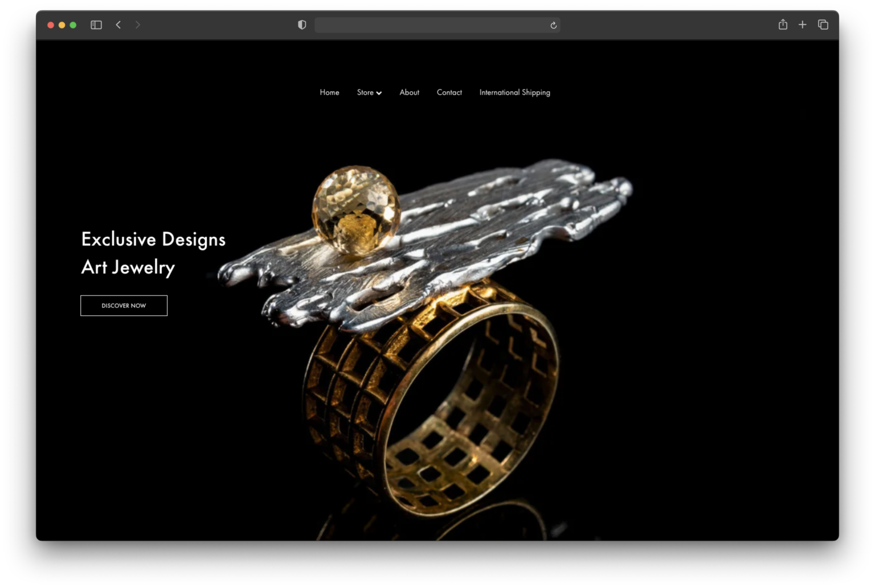Open the Share menu
This screenshot has height=588, width=875.
[x=783, y=24]
